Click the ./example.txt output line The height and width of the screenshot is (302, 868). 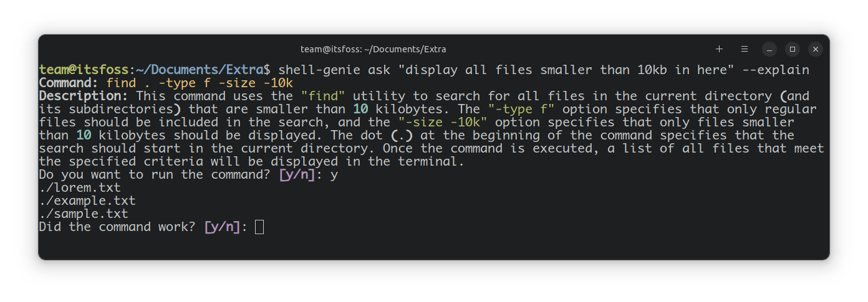87,201
